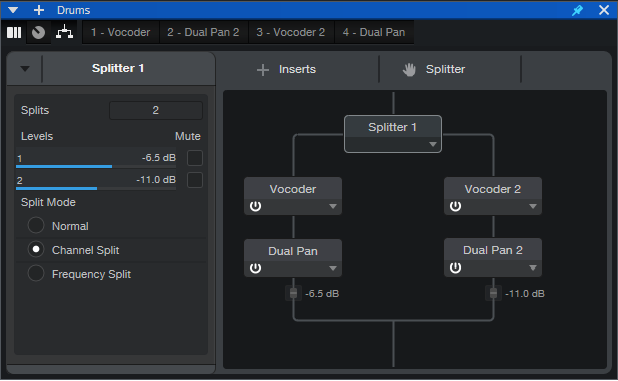
Task: Adjust the level 2 slider at -11.0 dB
Action: tap(96, 181)
